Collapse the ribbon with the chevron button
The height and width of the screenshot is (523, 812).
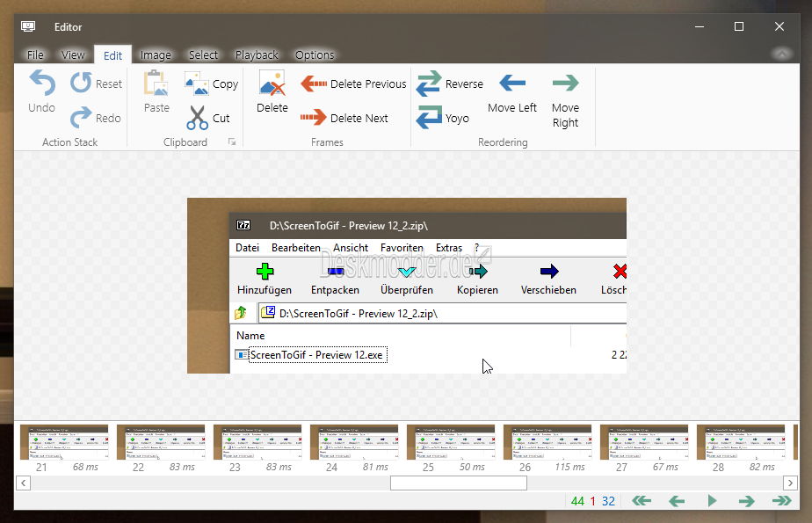(782, 54)
